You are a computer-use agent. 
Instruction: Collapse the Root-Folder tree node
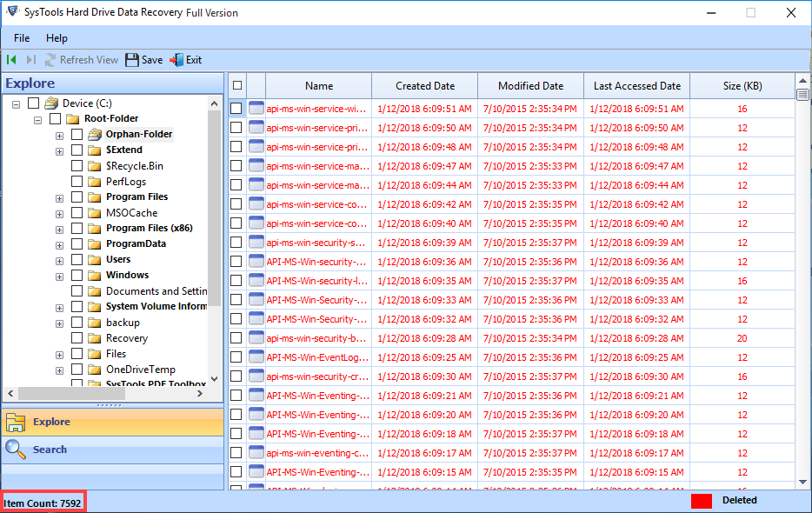click(37, 120)
